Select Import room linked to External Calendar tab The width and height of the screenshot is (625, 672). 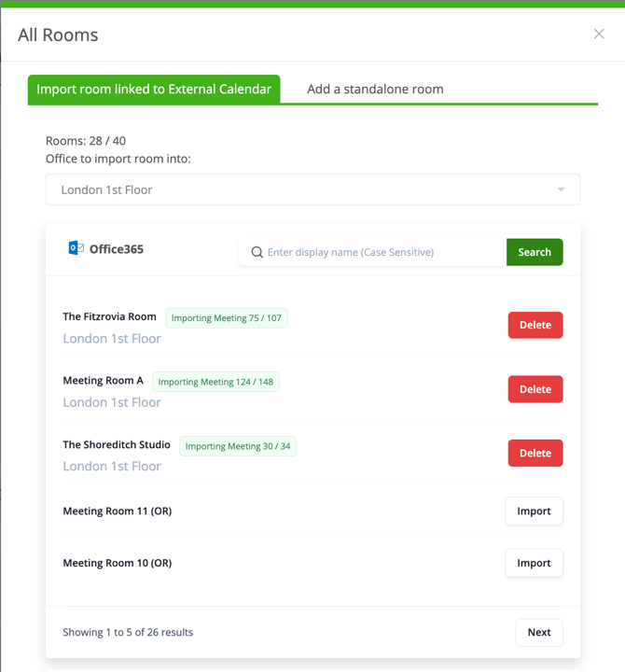coord(154,90)
